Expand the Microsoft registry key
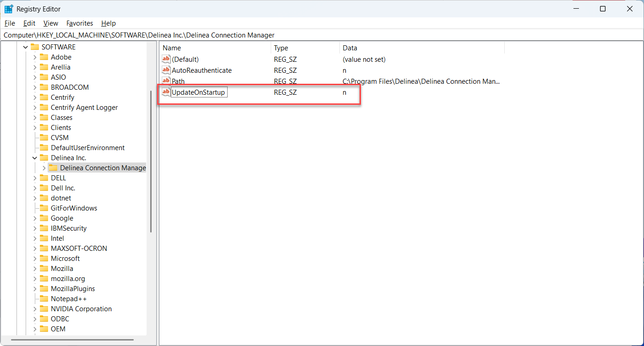Viewport: 644px width, 346px height. 35,259
